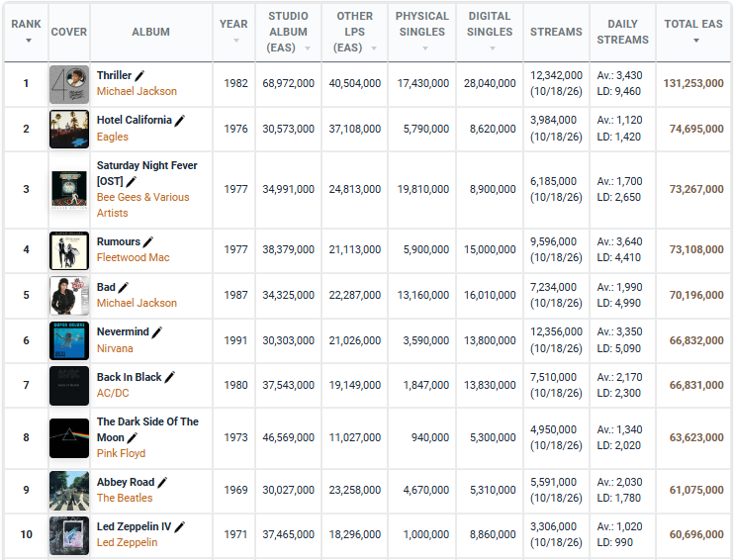Image resolution: width=734 pixels, height=560 pixels.
Task: Sort by Digital Singles column arrow
Action: 492,48
